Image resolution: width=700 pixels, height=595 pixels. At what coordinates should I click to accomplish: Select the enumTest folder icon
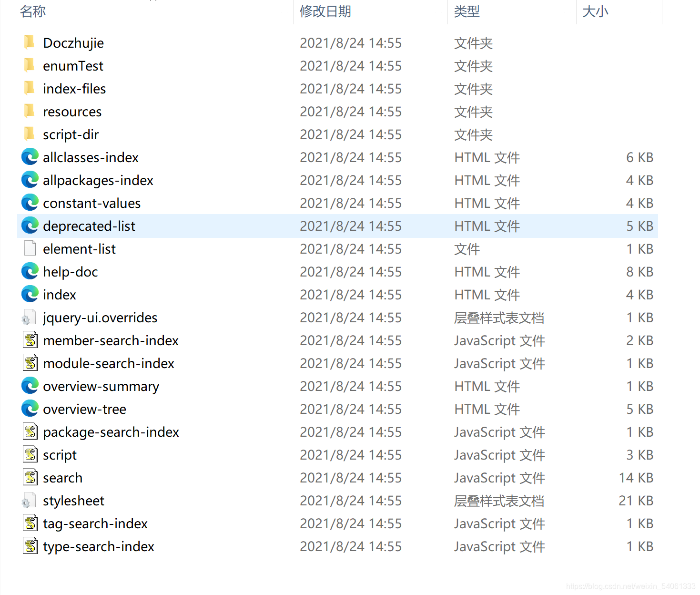pos(30,65)
